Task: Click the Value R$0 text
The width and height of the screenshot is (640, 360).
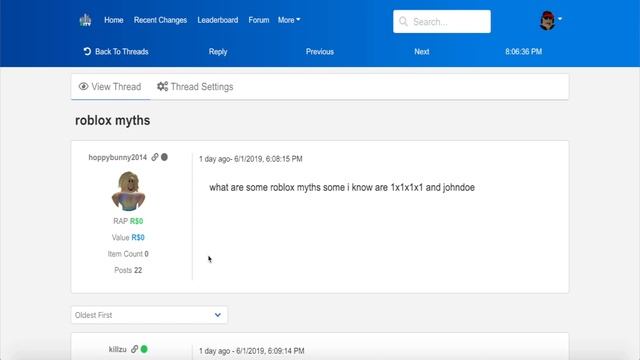Action: coord(128,237)
